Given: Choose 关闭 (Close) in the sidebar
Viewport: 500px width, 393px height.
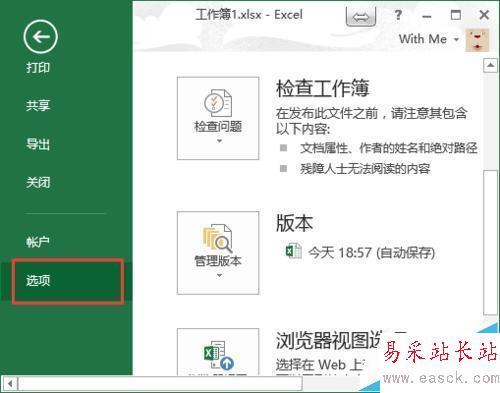Looking at the screenshot, I should 38,182.
